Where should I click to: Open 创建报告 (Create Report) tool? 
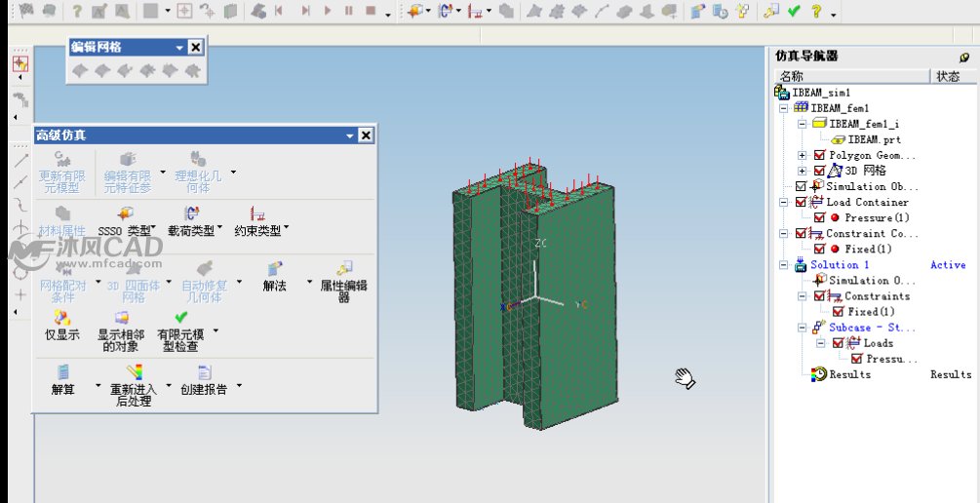point(205,371)
